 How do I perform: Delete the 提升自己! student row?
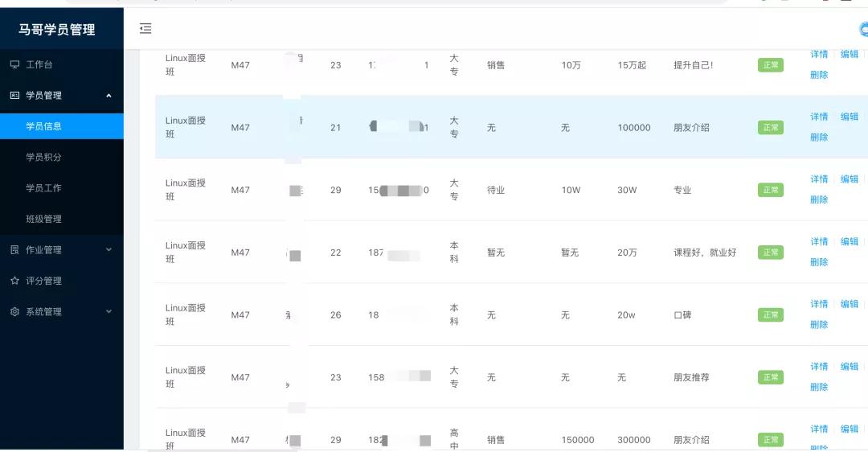point(819,75)
